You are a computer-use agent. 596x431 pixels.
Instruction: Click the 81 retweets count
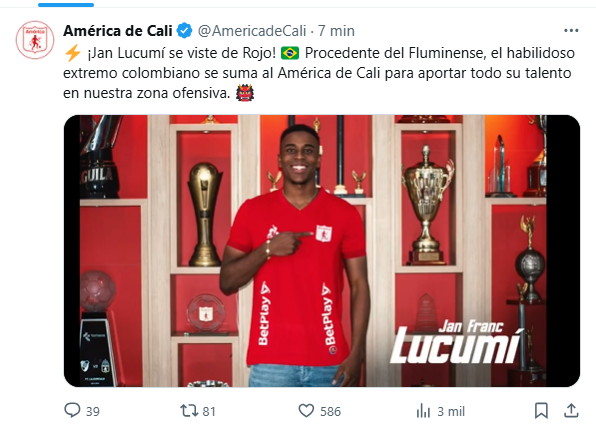tap(209, 412)
